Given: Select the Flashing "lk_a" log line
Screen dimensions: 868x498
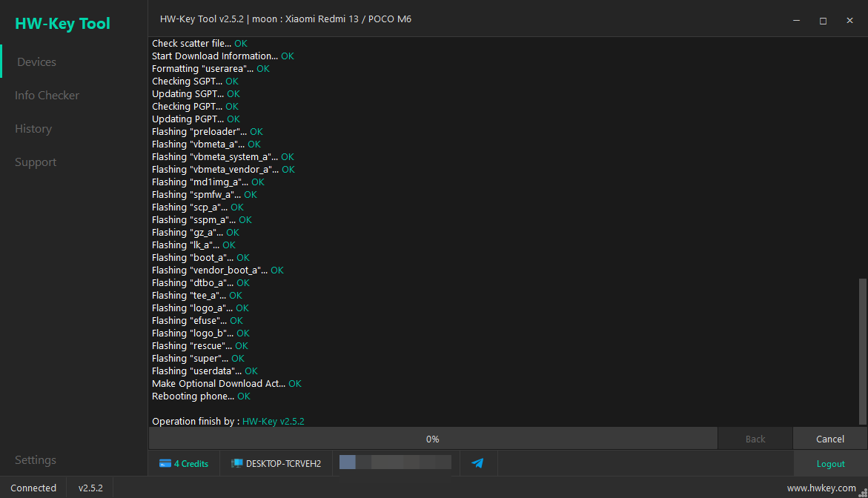Looking at the screenshot, I should pyautogui.click(x=193, y=245).
